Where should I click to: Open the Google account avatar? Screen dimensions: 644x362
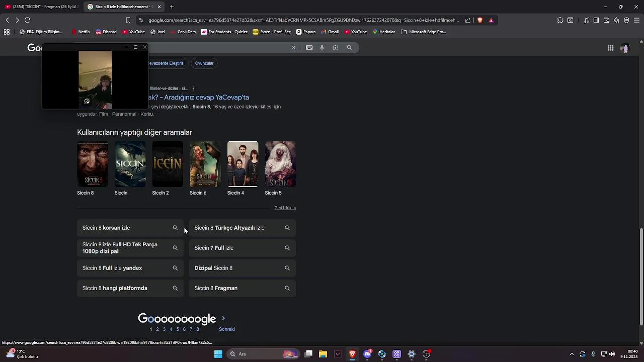625,48
